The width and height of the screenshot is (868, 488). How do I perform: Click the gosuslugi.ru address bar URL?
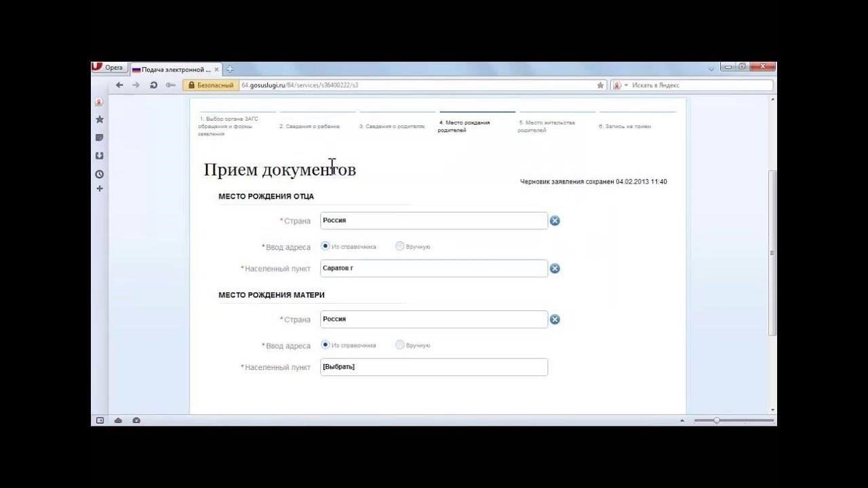(x=300, y=85)
